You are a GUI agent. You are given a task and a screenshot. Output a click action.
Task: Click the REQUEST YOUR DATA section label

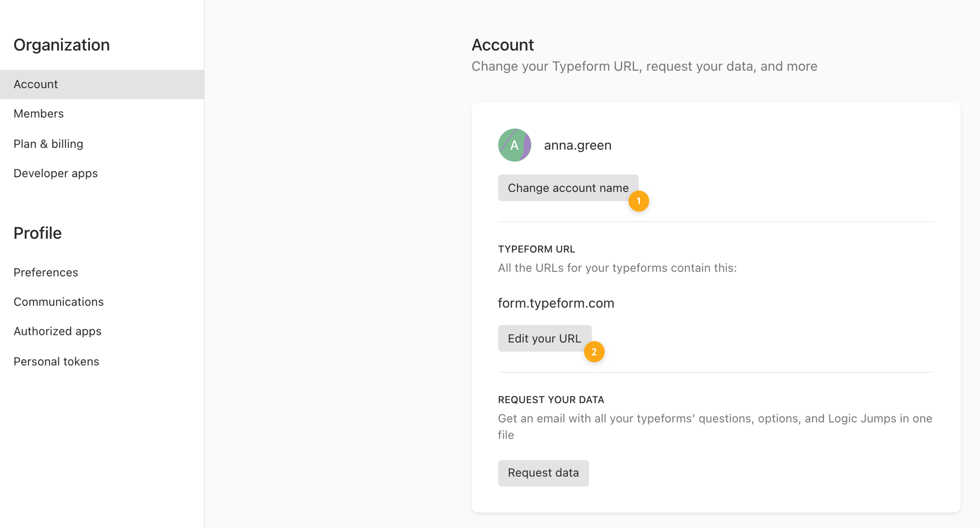click(551, 400)
